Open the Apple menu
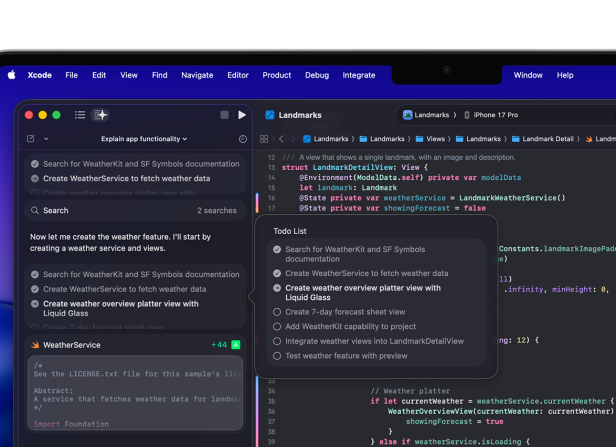 pyautogui.click(x=11, y=75)
